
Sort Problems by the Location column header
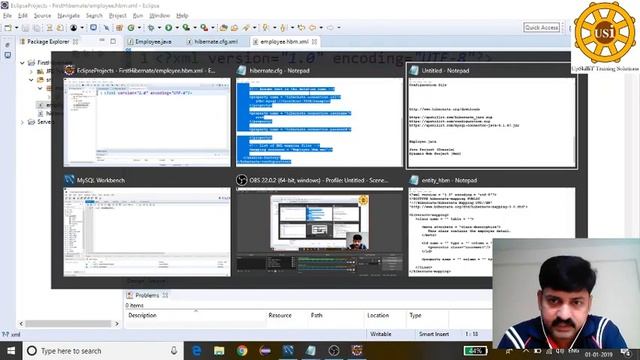(378, 316)
